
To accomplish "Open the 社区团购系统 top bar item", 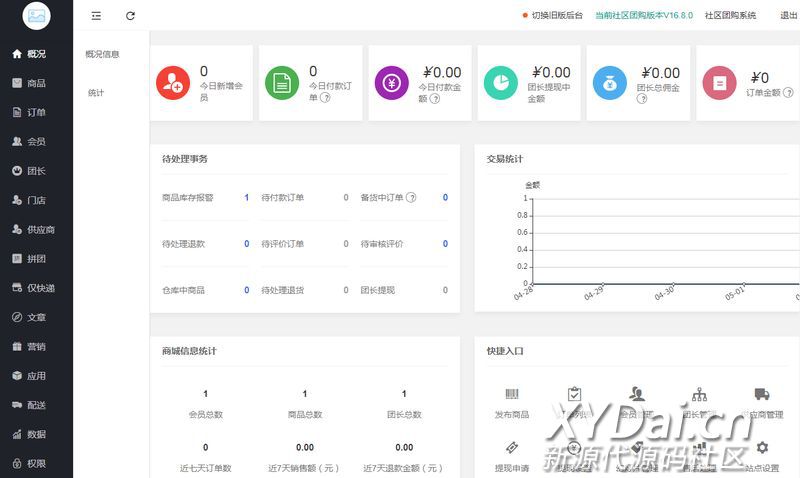I will tap(730, 16).
